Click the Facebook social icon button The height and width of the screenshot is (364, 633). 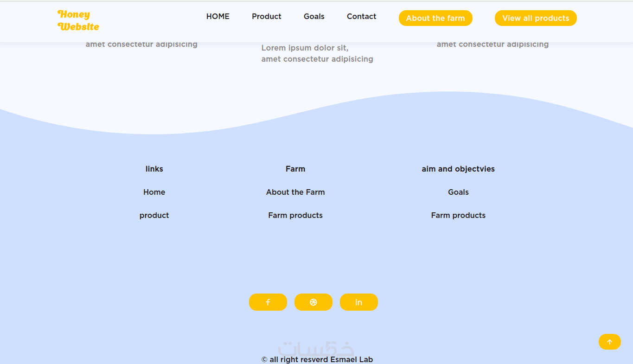pyautogui.click(x=268, y=302)
